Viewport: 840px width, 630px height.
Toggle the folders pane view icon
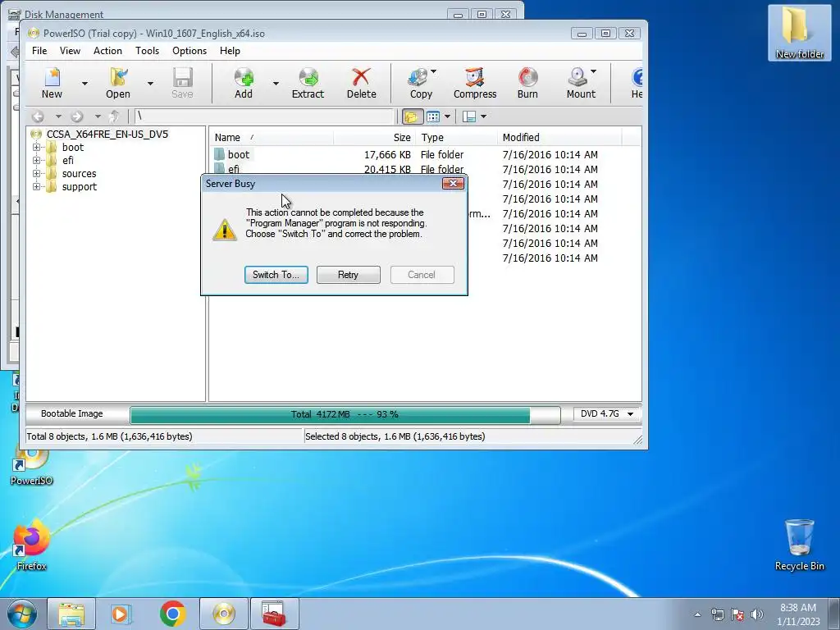(412, 116)
